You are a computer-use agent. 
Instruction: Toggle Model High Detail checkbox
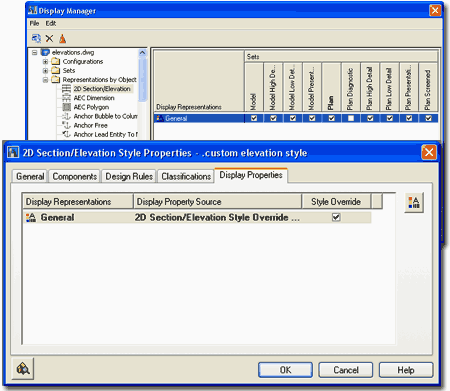(x=273, y=118)
